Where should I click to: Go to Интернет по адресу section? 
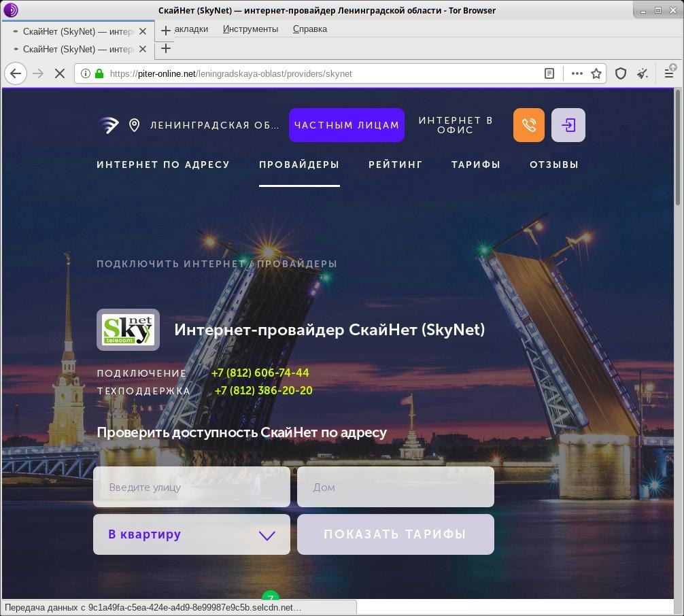pyautogui.click(x=163, y=165)
